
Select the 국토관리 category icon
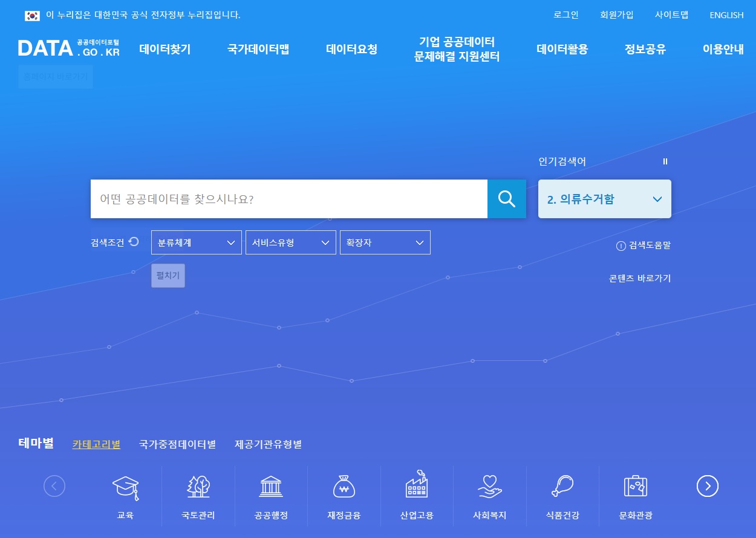[198, 496]
